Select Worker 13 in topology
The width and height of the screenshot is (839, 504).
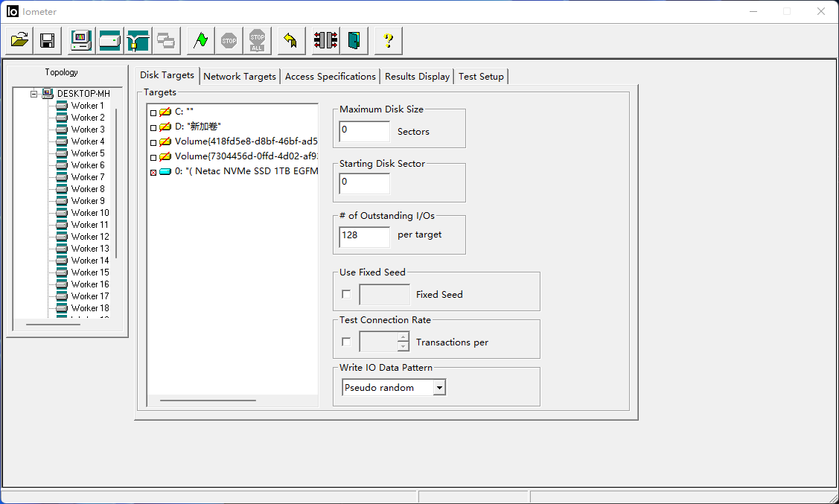[x=90, y=248]
